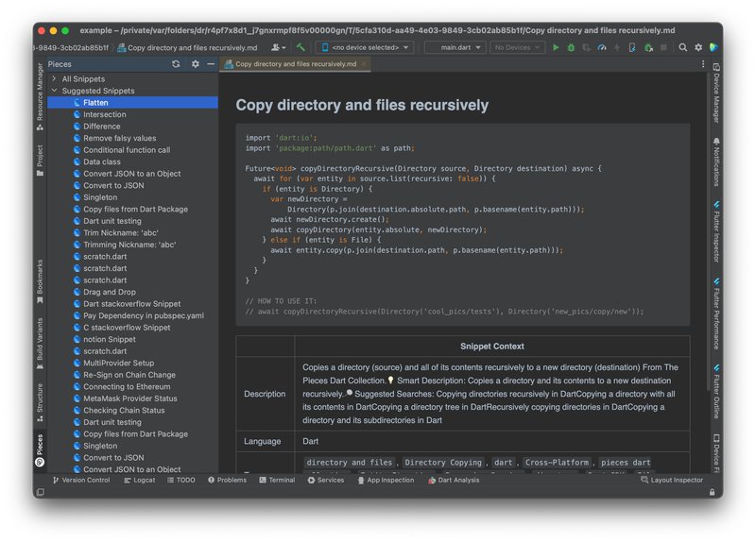Collapse the Suggested Snippets tree node
The width and height of the screenshot is (756, 542).
[54, 91]
